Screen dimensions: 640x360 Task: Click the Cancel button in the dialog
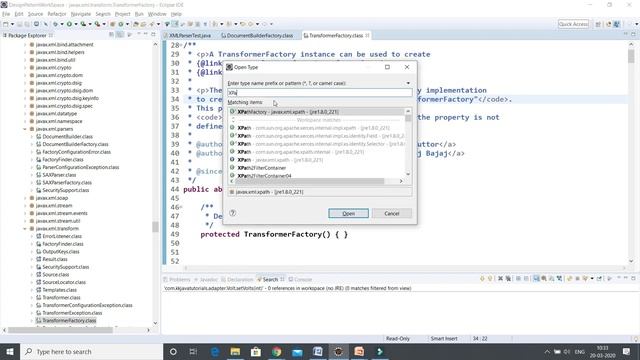391,213
